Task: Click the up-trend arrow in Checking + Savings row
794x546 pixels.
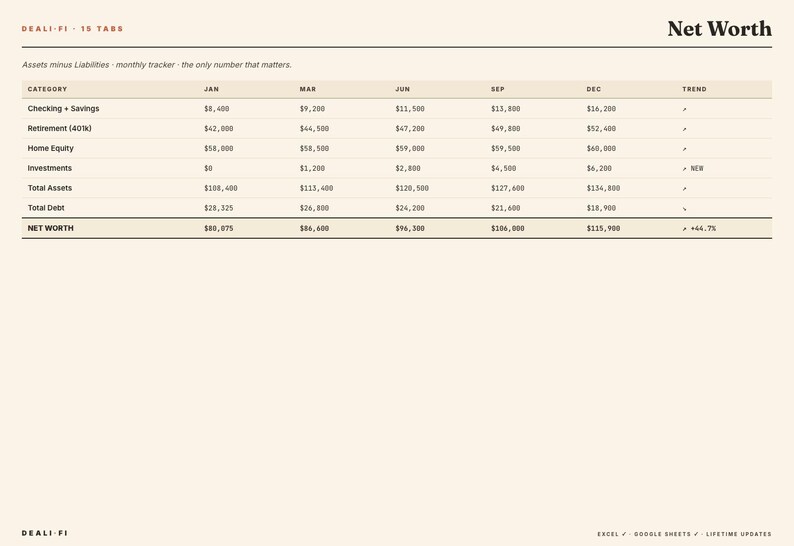Action: [684, 109]
